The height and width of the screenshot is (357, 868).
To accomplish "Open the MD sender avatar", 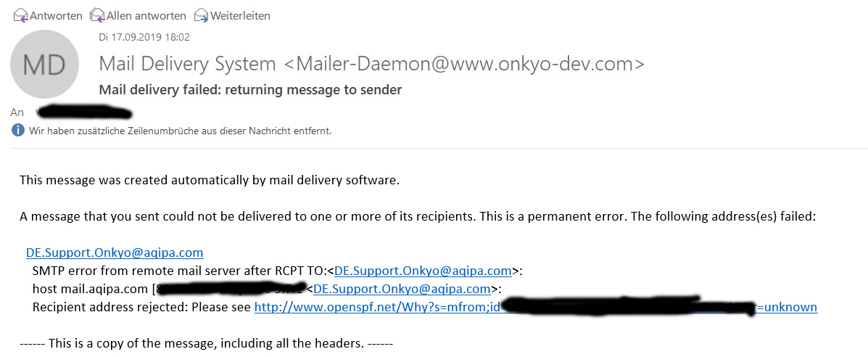I will (45, 66).
